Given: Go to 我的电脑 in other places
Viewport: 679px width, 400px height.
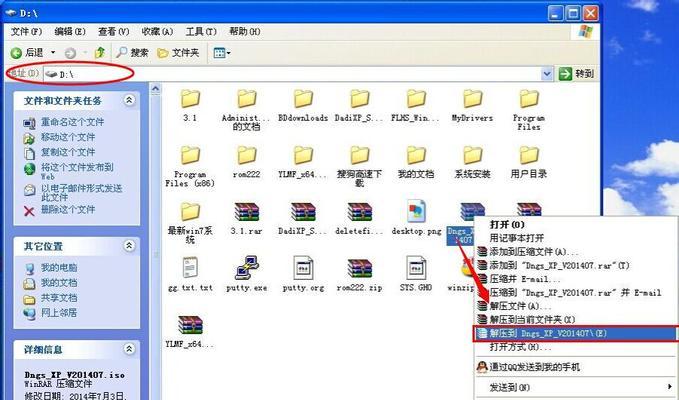Looking at the screenshot, I should (x=58, y=268).
